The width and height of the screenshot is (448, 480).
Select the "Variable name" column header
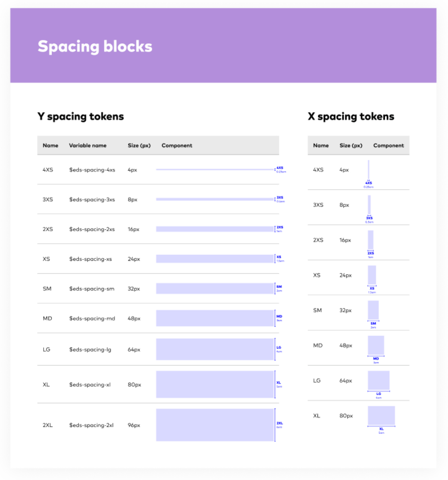[88, 146]
